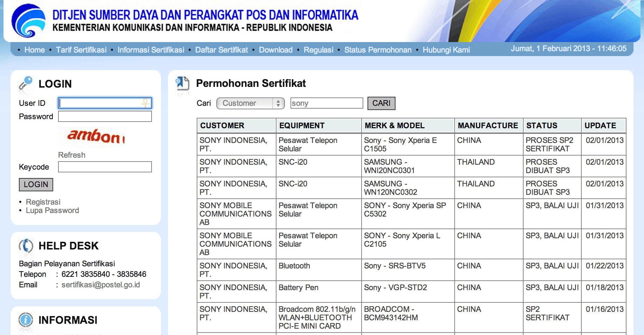This screenshot has height=335, width=644.
Task: Click the LOGIN button
Action: click(x=36, y=185)
